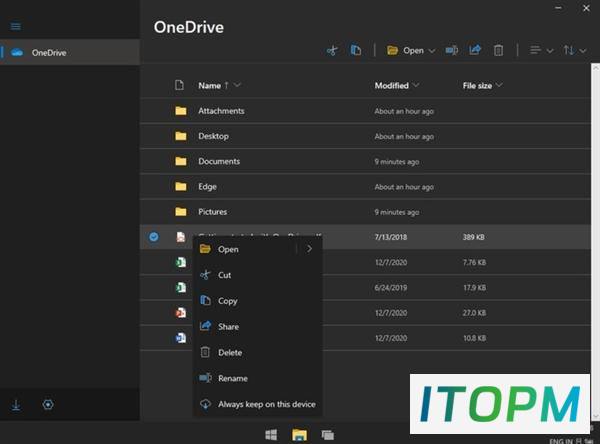Choose Cut in the context menu

pyautogui.click(x=257, y=275)
